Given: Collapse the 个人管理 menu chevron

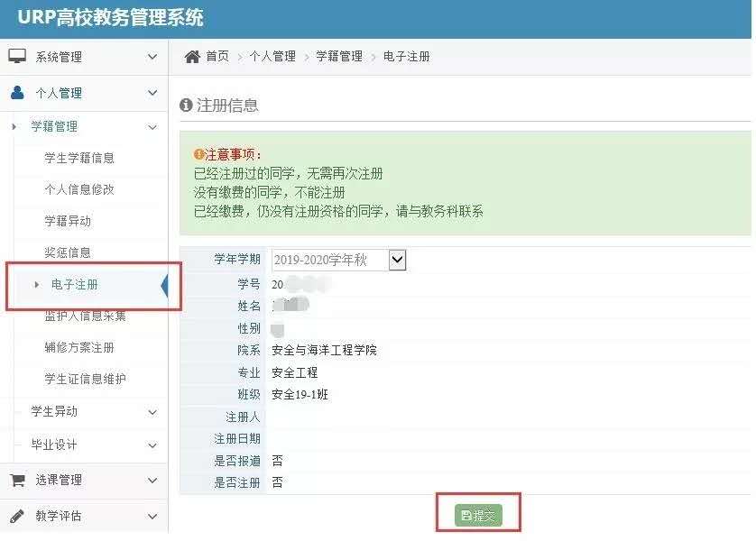Looking at the screenshot, I should [152, 93].
